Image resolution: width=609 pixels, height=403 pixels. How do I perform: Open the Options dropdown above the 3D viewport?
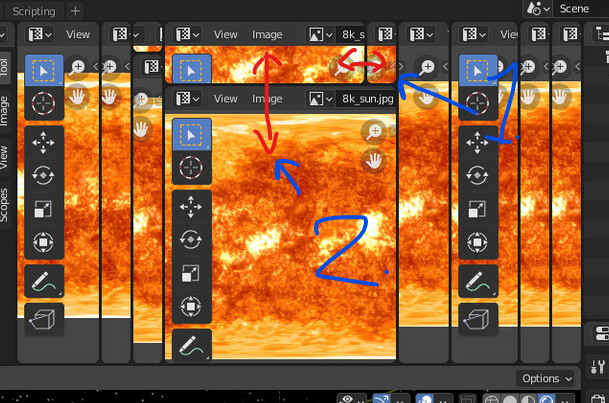pos(546,378)
